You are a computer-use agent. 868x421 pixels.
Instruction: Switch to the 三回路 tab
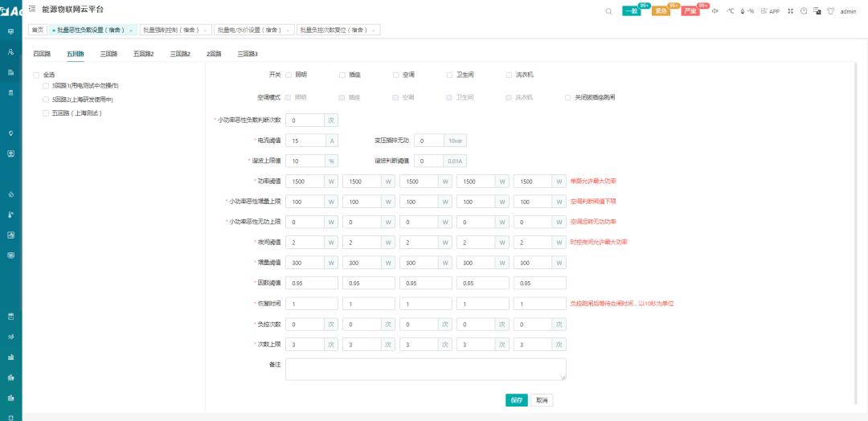pos(108,54)
